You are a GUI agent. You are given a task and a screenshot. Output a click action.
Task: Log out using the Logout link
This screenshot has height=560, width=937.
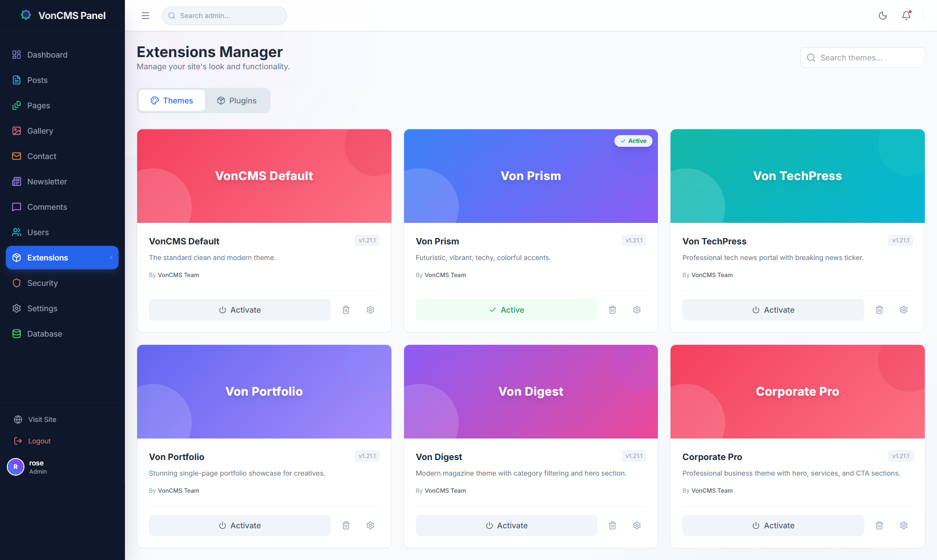coord(39,441)
